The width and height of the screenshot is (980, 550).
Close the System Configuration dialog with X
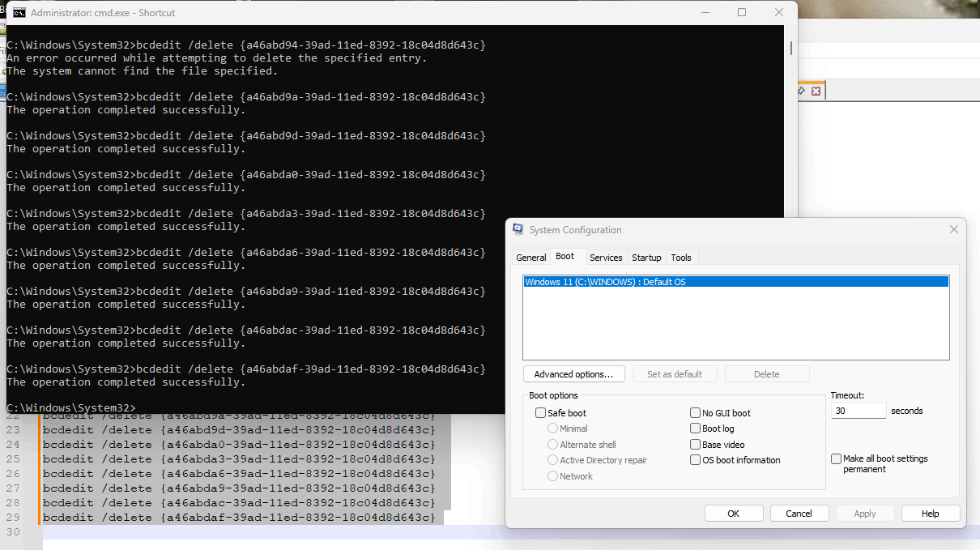[x=954, y=230]
